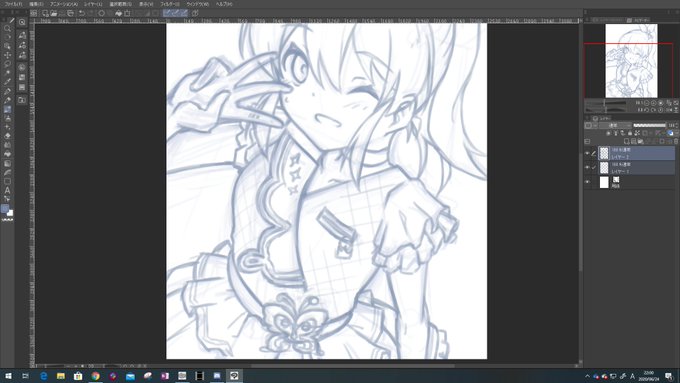Toggle first snap-to-ruler button in command bar
Image resolution: width=680 pixels, height=383 pixels.
point(167,13)
